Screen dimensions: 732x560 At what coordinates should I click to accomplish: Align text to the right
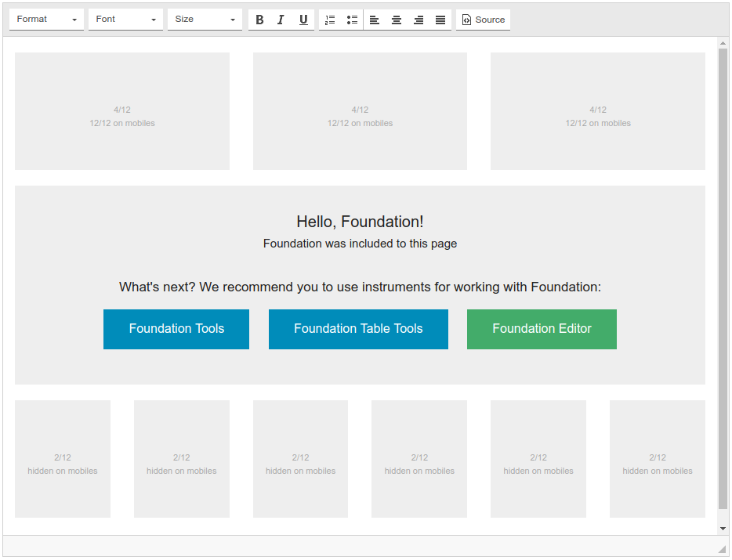(419, 20)
